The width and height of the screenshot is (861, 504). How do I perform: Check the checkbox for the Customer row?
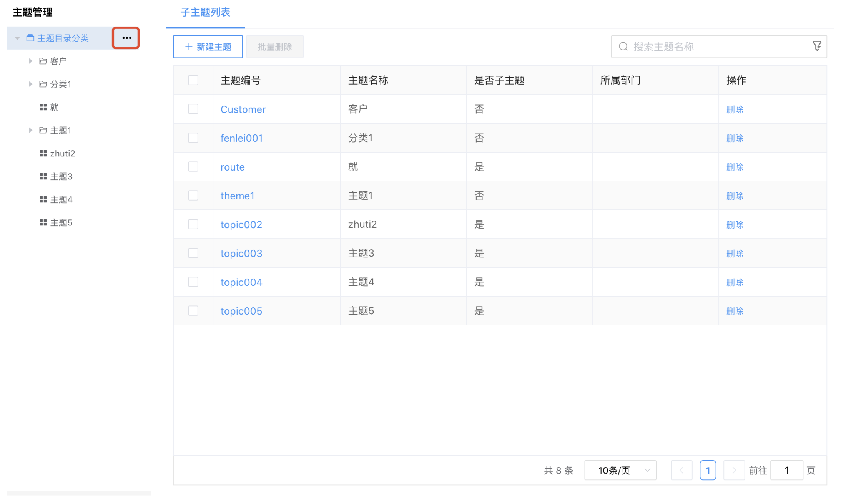coord(193,109)
